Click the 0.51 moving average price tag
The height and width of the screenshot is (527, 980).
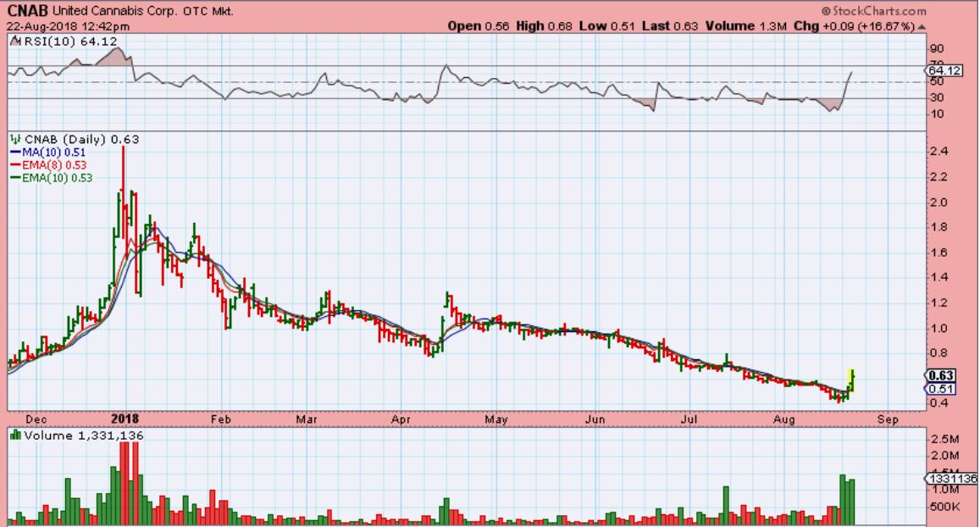[940, 389]
